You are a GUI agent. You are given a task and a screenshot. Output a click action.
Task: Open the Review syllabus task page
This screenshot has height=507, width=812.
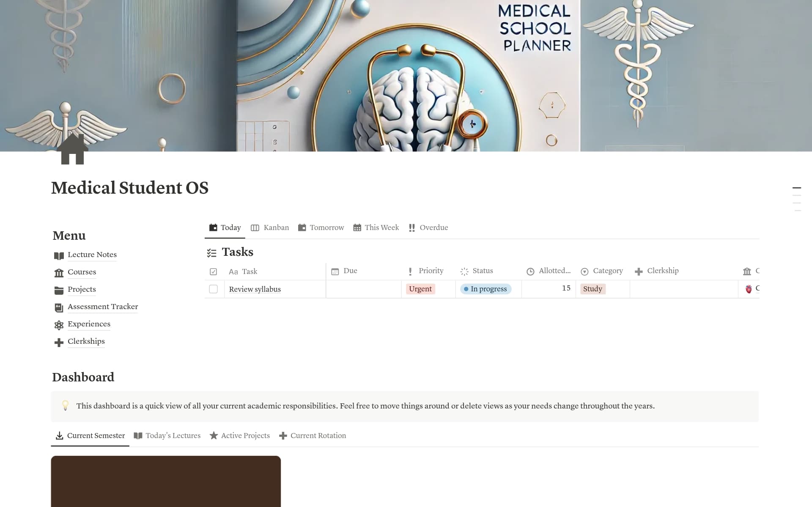[255, 289]
